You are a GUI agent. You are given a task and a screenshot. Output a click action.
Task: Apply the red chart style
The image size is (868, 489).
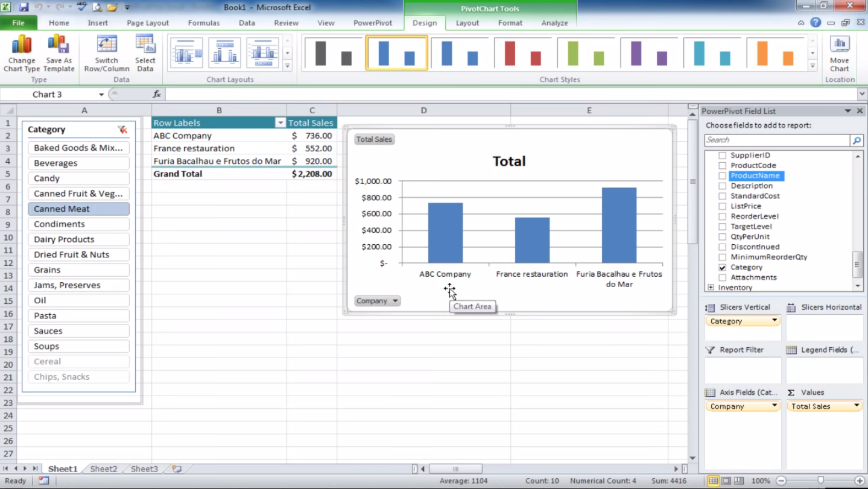point(523,53)
